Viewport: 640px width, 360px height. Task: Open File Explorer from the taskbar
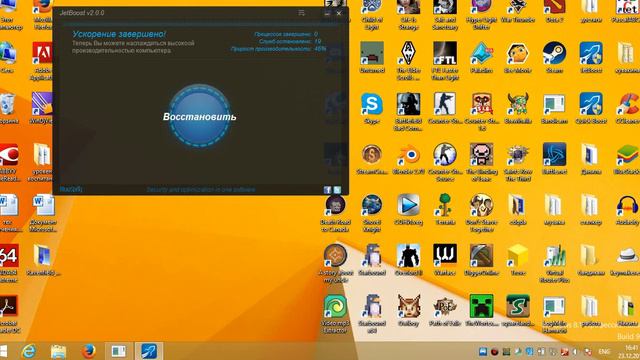[58, 351]
